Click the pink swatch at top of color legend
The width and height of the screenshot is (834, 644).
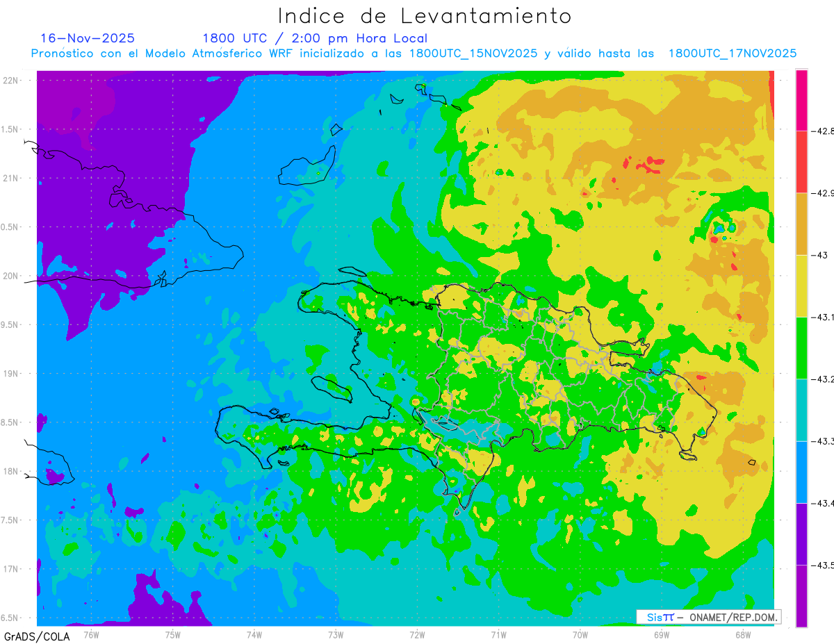[x=801, y=99]
